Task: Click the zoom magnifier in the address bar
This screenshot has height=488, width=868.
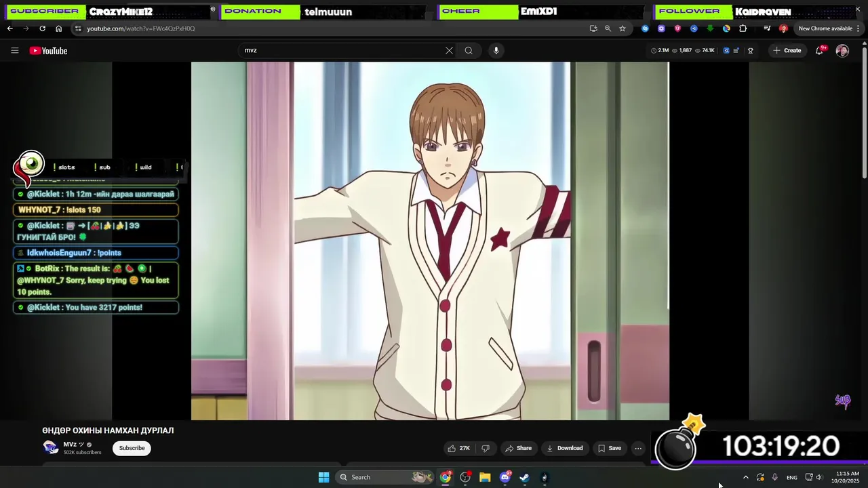Action: click(x=608, y=28)
